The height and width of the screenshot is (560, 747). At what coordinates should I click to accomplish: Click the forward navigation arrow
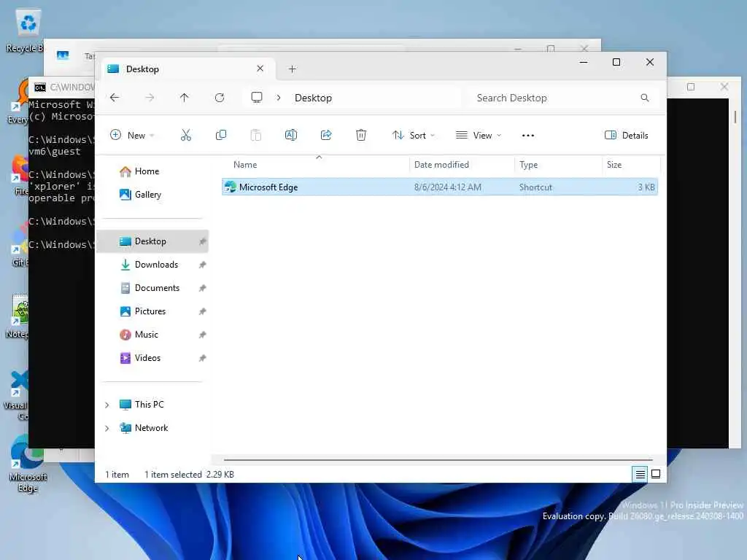point(150,98)
